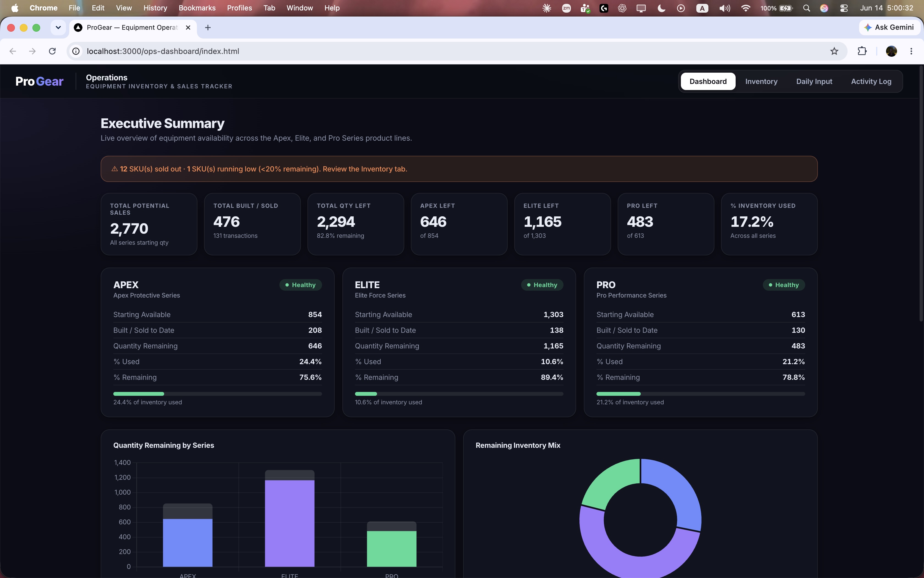Image resolution: width=924 pixels, height=578 pixels.
Task: Open the Grammarly menu bar icon
Action: coord(604,8)
